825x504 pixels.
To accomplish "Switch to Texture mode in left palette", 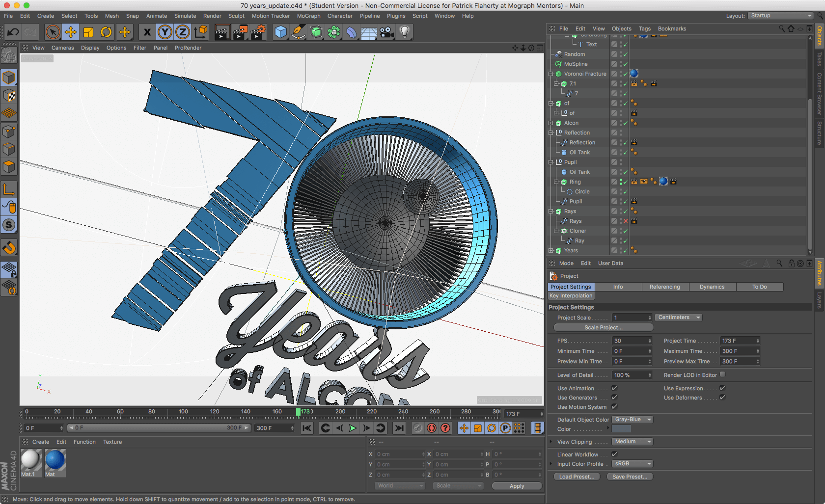I will [9, 95].
